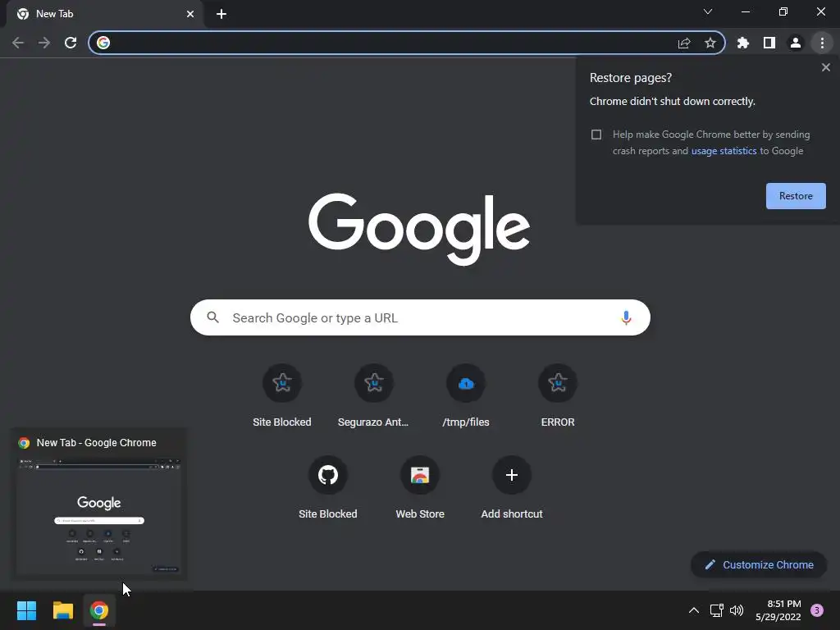
Task: Open the tab search chevron
Action: pyautogui.click(x=708, y=11)
